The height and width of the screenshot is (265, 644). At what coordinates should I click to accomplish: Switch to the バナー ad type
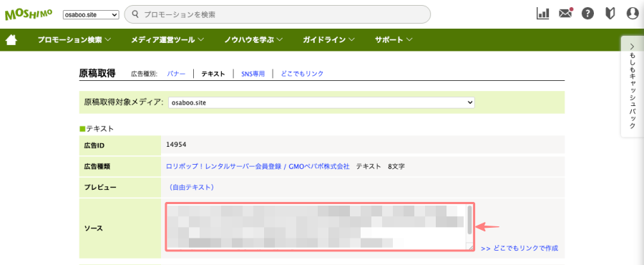(176, 74)
